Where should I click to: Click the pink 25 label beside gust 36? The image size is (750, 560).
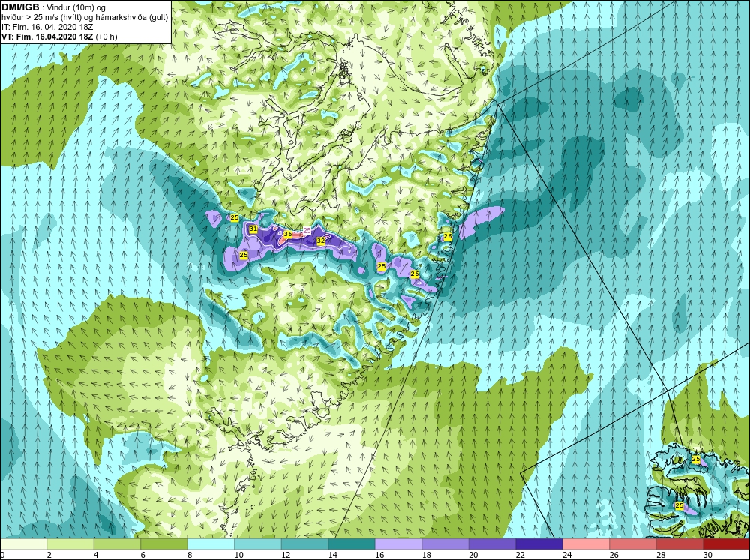307,230
